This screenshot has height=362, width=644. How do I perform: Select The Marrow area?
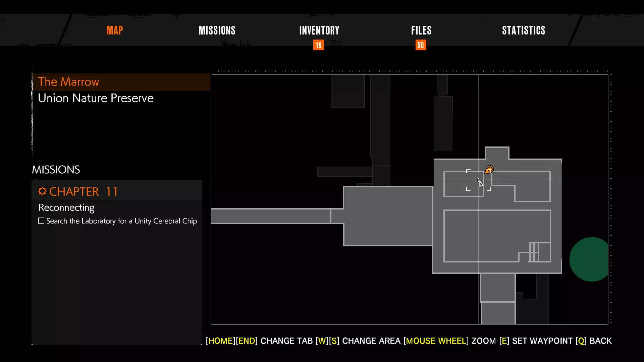tap(68, 82)
